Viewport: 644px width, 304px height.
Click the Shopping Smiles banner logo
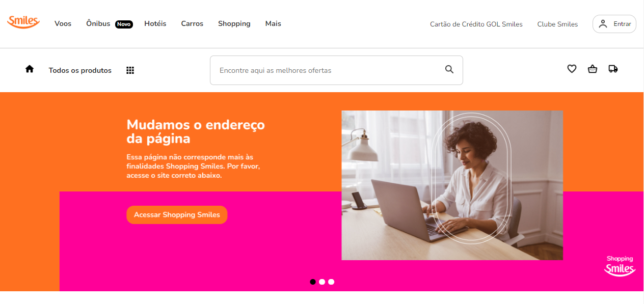coord(620,266)
